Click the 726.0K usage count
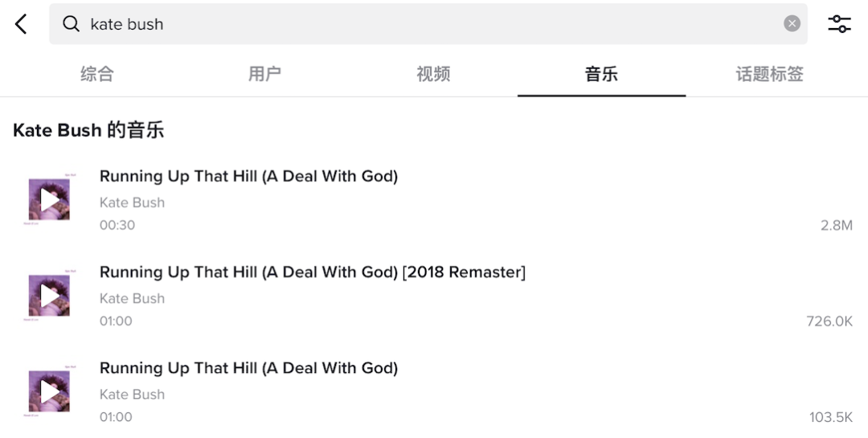Image resolution: width=868 pixels, height=438 pixels. coord(829,321)
